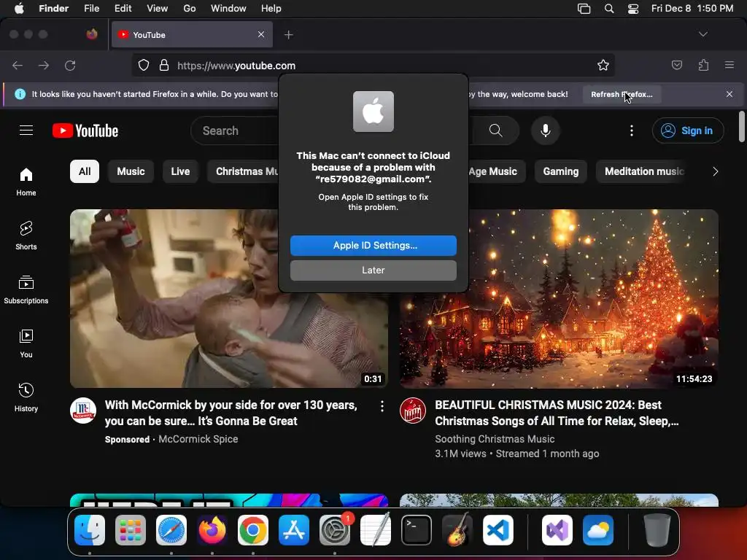Open the File menu
The height and width of the screenshot is (560, 747).
(91, 9)
